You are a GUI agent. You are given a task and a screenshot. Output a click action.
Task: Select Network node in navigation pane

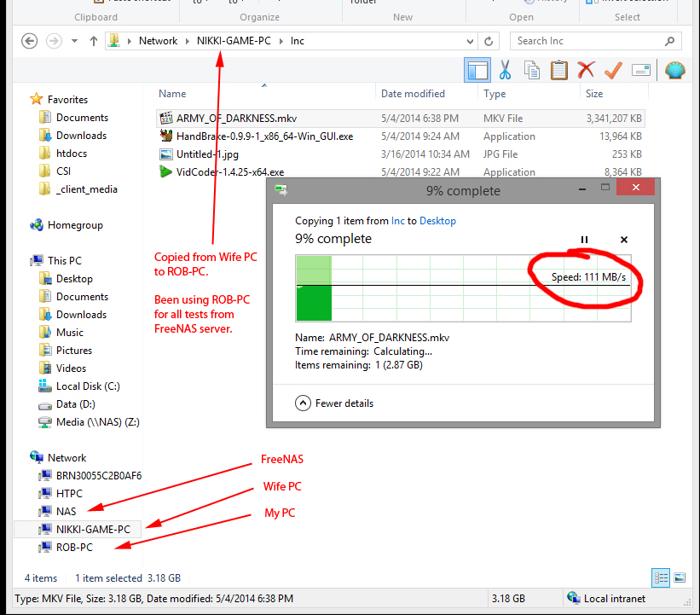click(67, 458)
